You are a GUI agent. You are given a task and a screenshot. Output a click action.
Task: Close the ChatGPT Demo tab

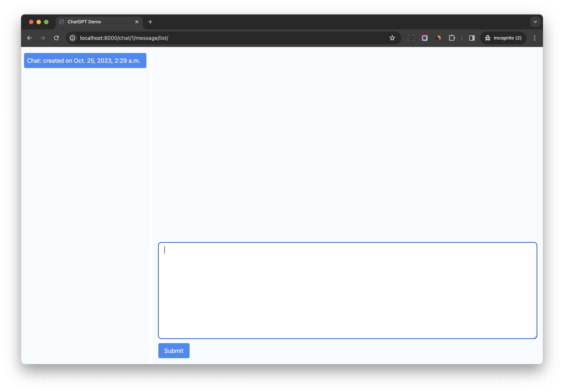coord(137,22)
